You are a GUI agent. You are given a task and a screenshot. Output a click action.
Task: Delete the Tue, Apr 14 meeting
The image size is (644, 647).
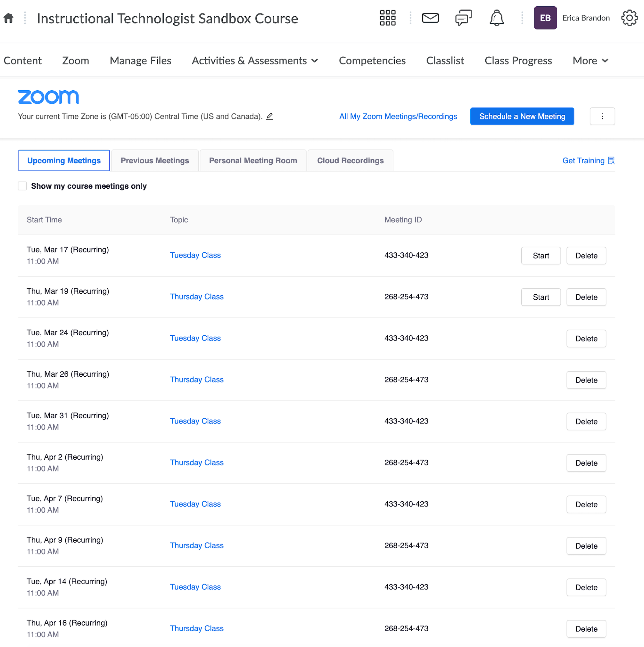(586, 588)
